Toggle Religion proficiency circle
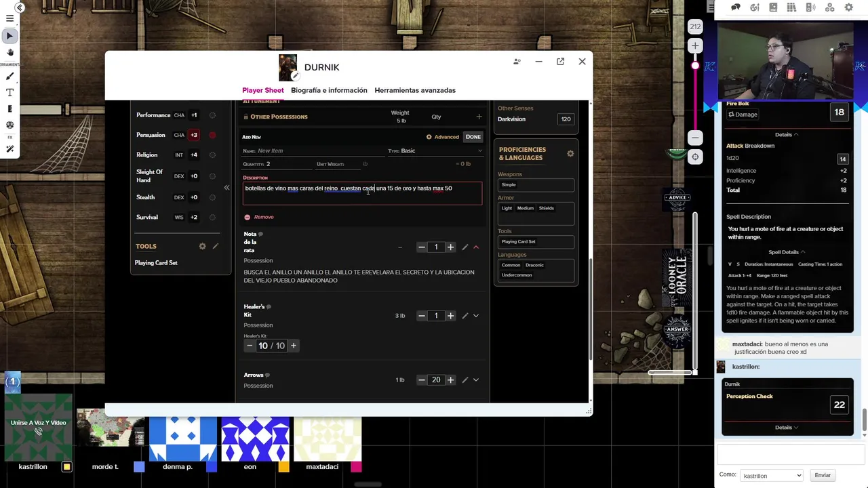 click(x=212, y=155)
